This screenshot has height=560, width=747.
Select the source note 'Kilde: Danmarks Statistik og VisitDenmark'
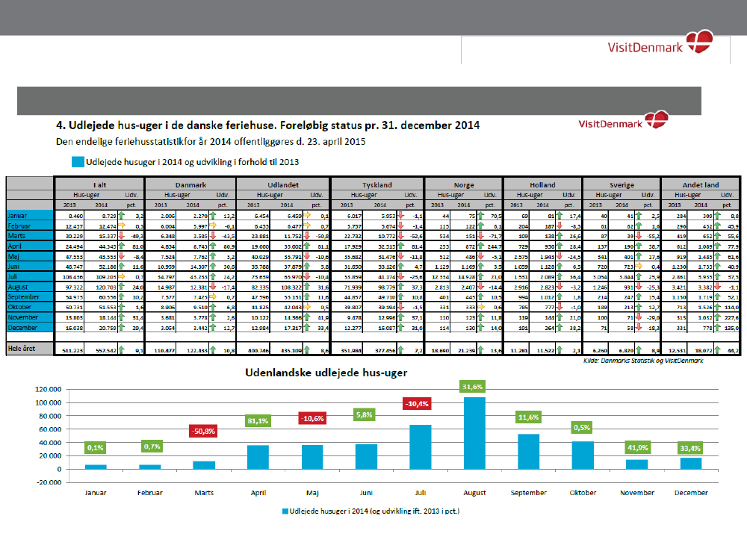pyautogui.click(x=643, y=361)
